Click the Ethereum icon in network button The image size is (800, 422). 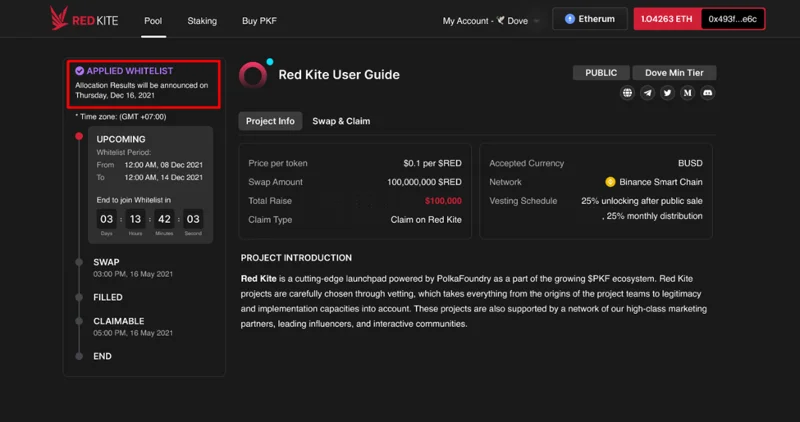point(569,19)
